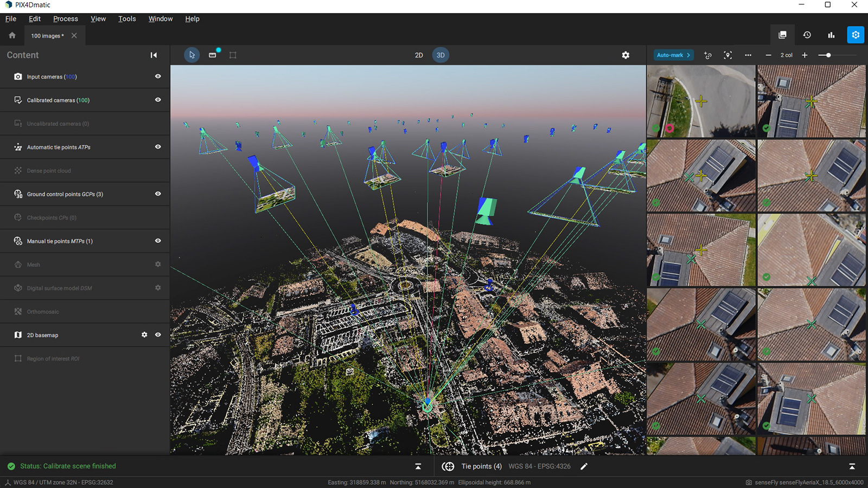Go to the Home screen icon
The height and width of the screenshot is (488, 868).
(x=12, y=35)
